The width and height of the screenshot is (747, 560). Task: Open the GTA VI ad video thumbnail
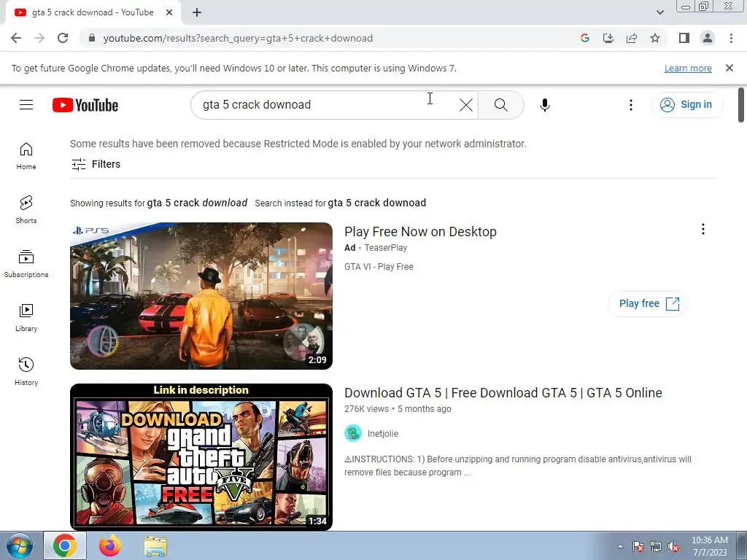201,296
